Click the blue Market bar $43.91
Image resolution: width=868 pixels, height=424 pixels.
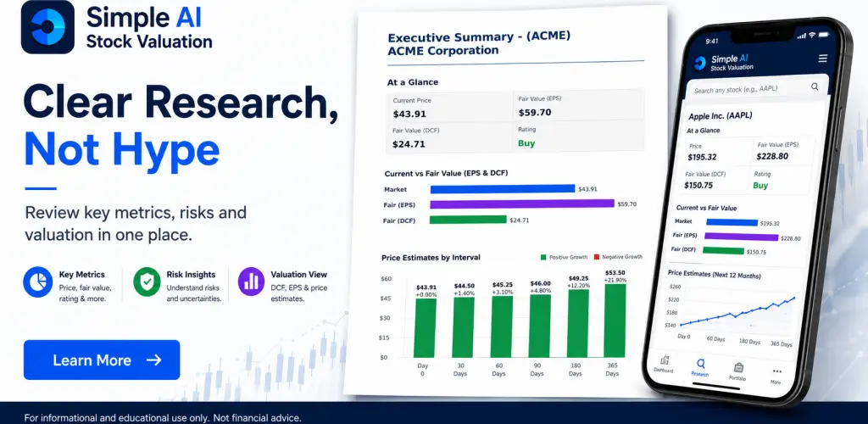point(502,189)
